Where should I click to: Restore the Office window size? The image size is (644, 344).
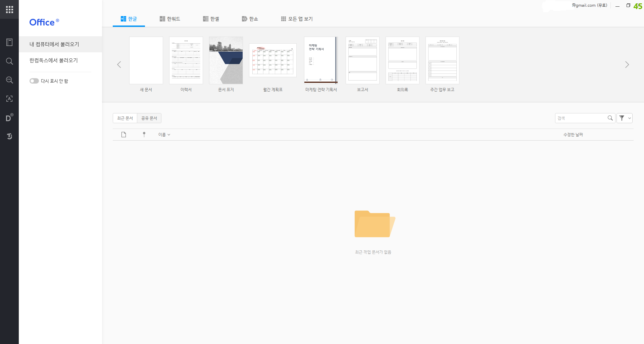628,5
